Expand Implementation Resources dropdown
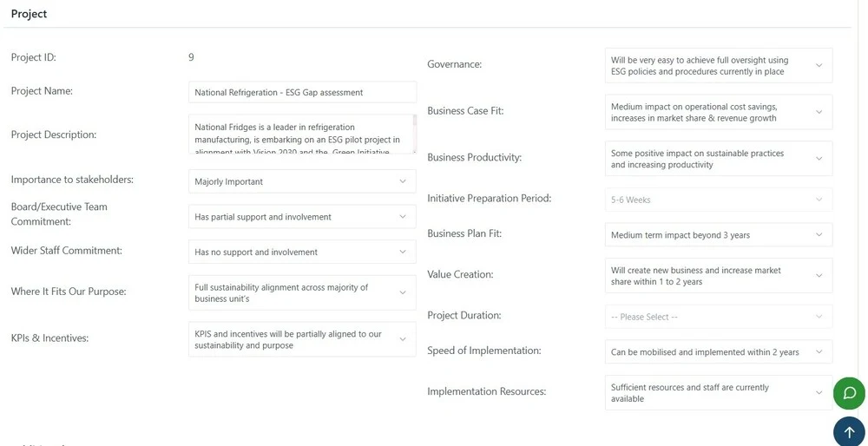 [x=718, y=393]
